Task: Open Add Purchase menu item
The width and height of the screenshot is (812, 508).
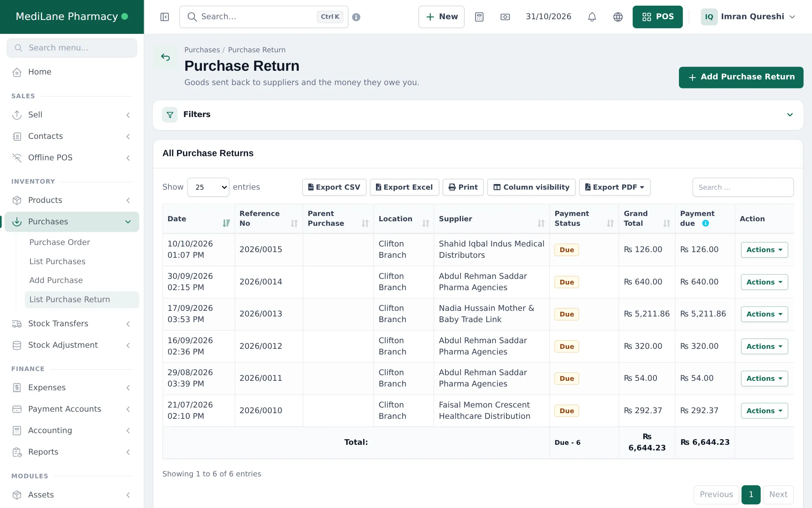Action: (56, 280)
